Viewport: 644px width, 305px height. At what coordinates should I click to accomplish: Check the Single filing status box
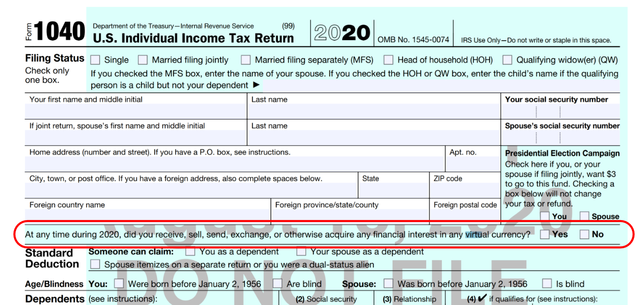pos(95,59)
